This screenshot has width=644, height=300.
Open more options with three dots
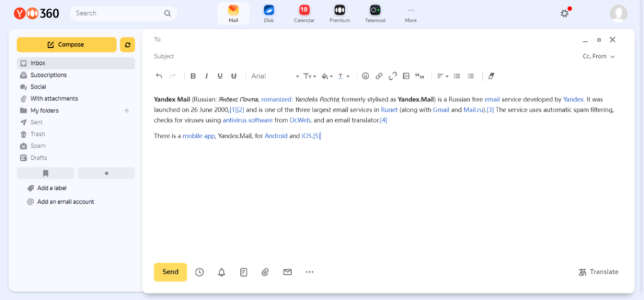(x=309, y=272)
